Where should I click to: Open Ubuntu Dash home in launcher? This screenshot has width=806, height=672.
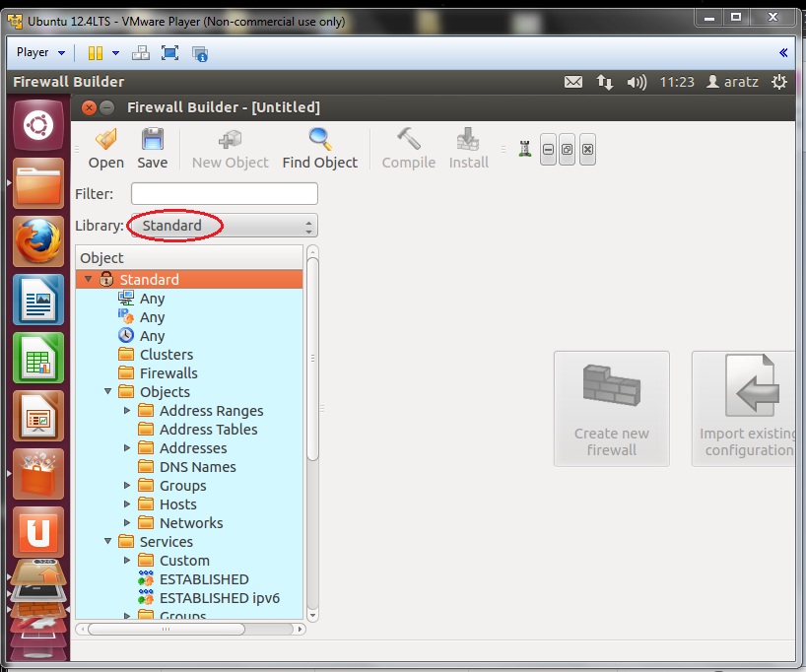click(38, 125)
